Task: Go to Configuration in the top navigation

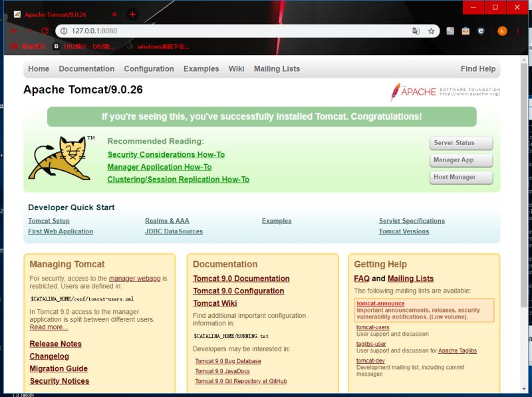Action: (x=149, y=69)
